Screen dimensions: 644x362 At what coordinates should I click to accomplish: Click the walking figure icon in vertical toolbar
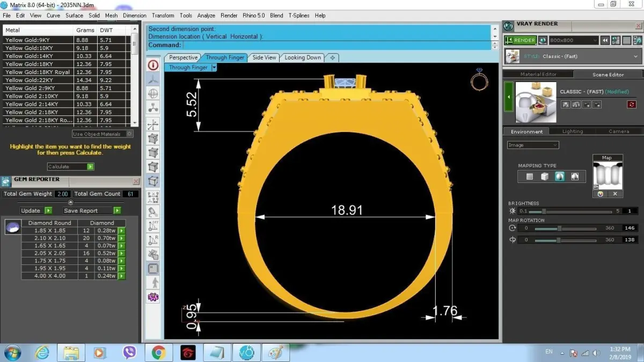(153, 282)
